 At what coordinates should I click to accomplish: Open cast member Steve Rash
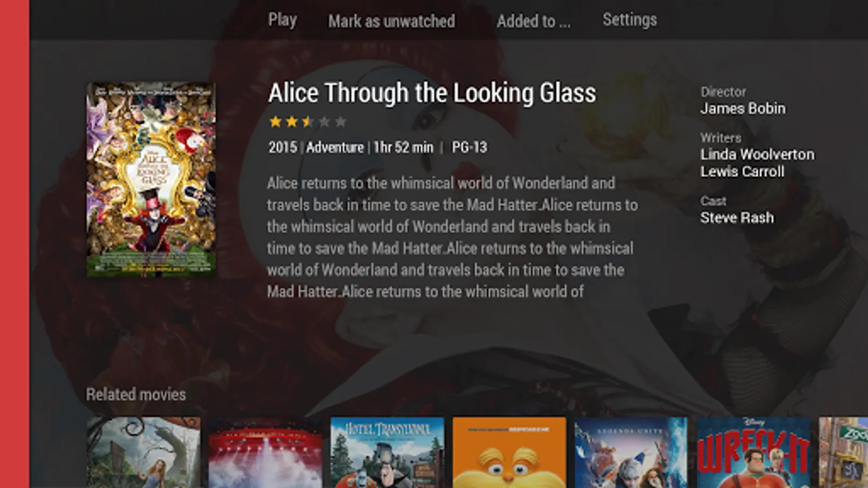737,217
